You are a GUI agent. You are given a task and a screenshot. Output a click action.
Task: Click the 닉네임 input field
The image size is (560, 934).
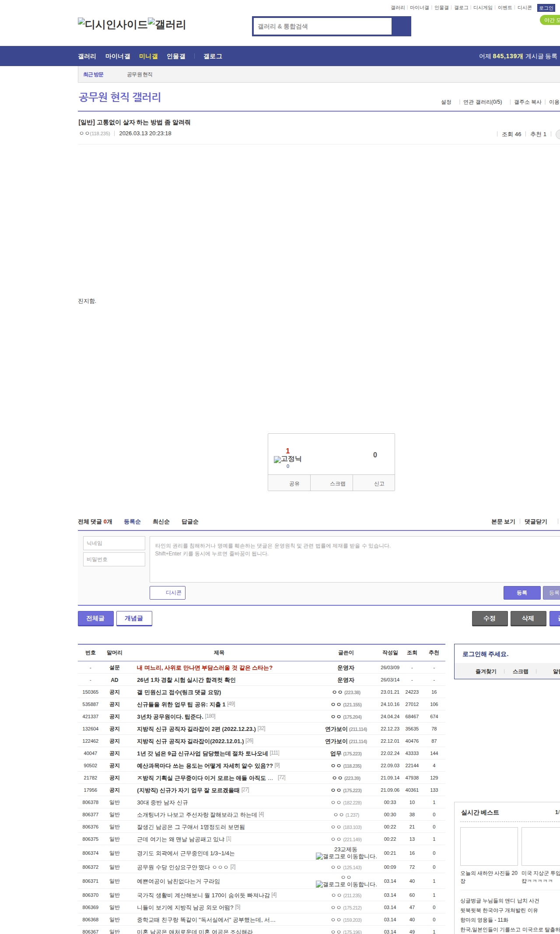point(114,543)
